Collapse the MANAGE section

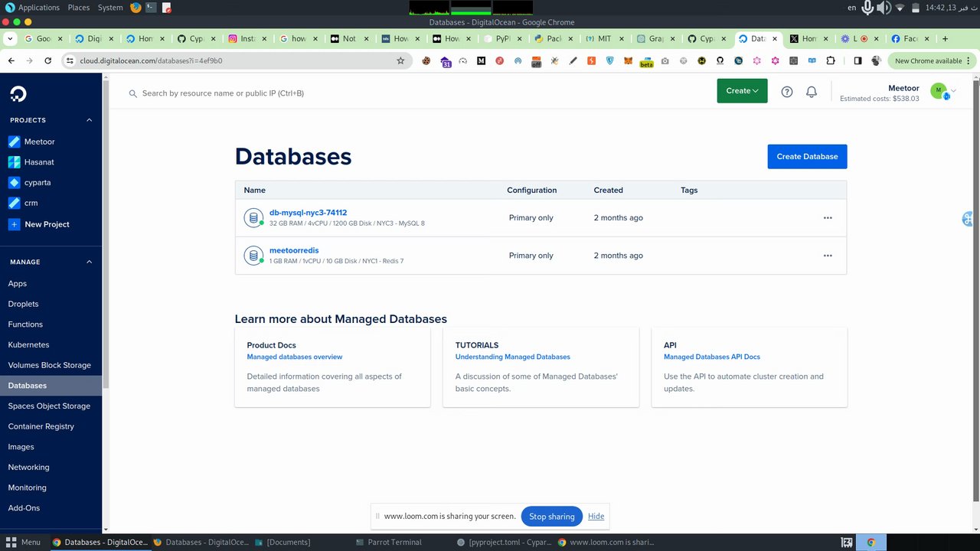89,262
